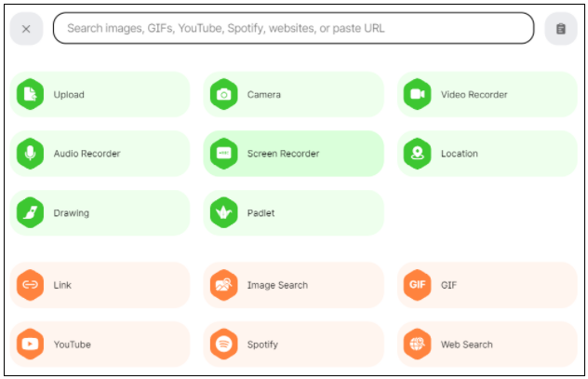Click the Screen Recorder option label
The width and height of the screenshot is (588, 379).
point(283,154)
